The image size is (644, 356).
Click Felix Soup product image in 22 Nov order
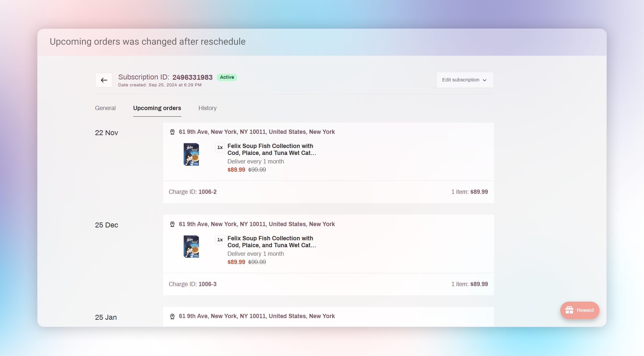point(191,154)
